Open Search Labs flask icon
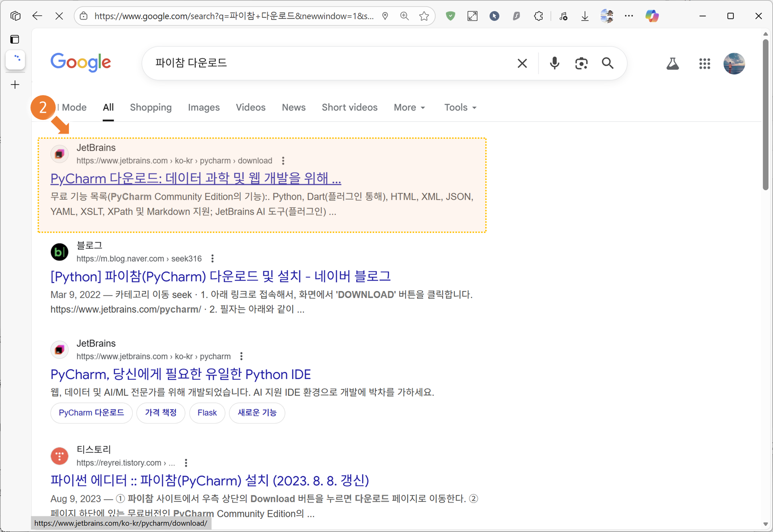 [x=673, y=63]
